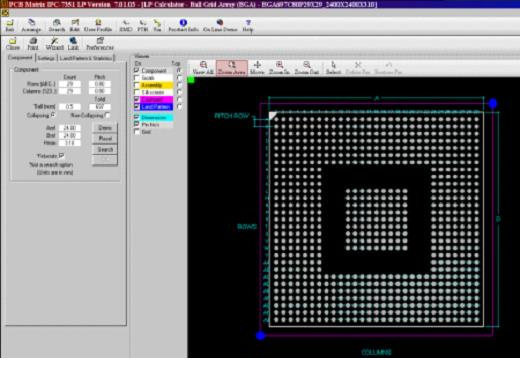The width and height of the screenshot is (520, 372).
Task: Click the Columns pitch field
Action: tap(100, 91)
